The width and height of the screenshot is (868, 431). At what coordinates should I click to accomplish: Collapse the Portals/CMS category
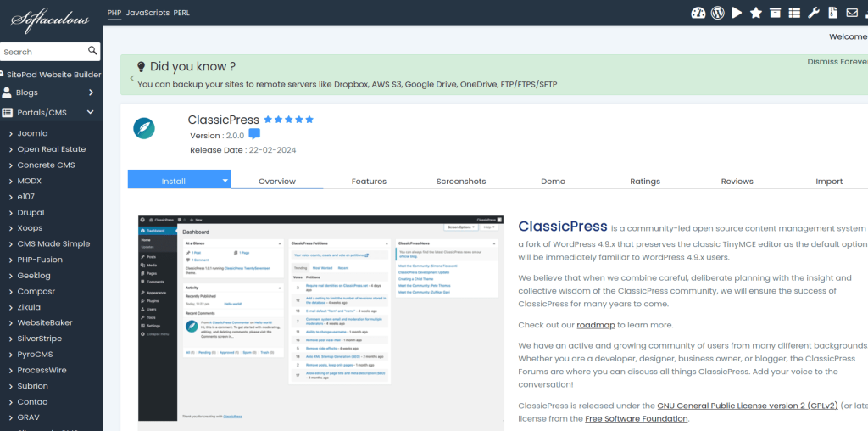click(x=90, y=113)
